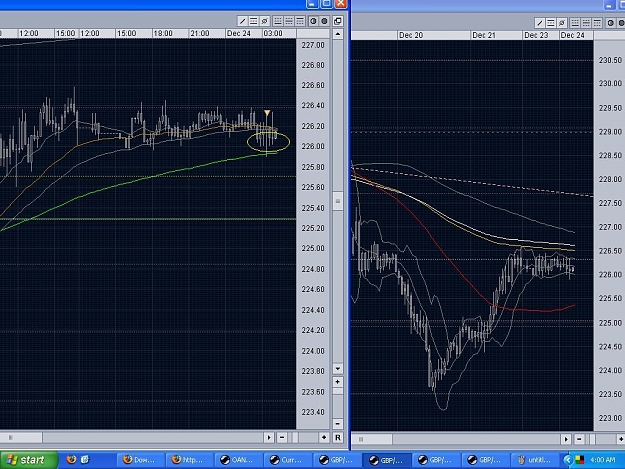Click vertical zoom plus button in left chart
Viewport: 625px width, 469px height.
(x=338, y=382)
